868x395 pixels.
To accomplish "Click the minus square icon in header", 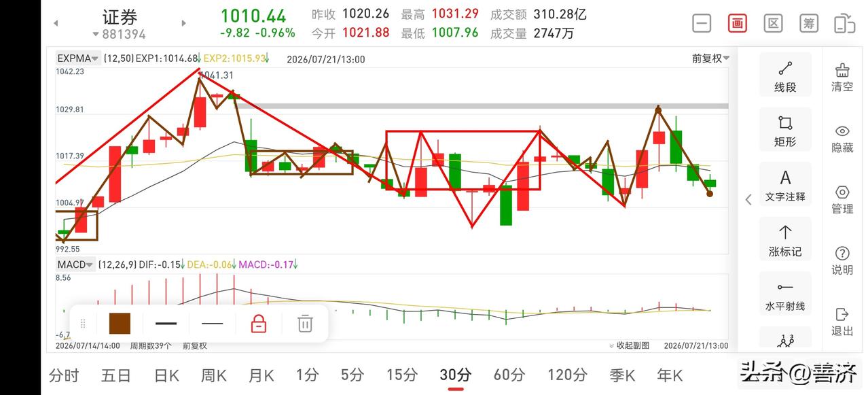I will coord(702,23).
